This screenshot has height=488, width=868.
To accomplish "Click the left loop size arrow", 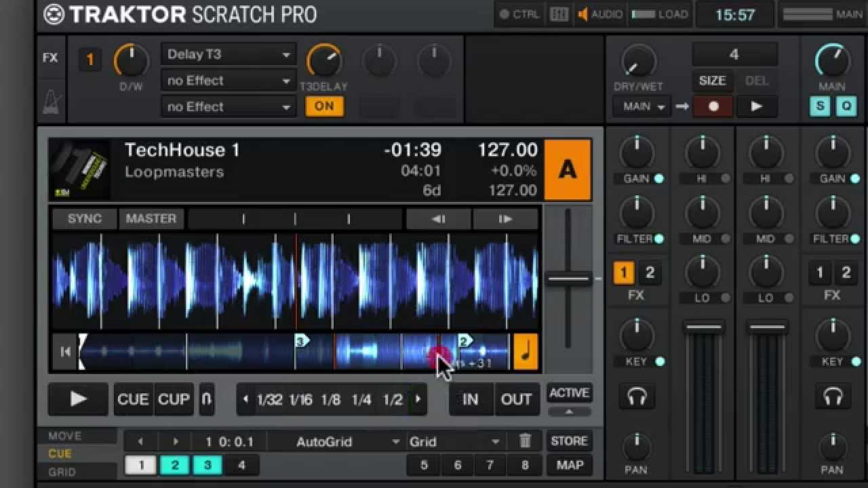I will (245, 399).
